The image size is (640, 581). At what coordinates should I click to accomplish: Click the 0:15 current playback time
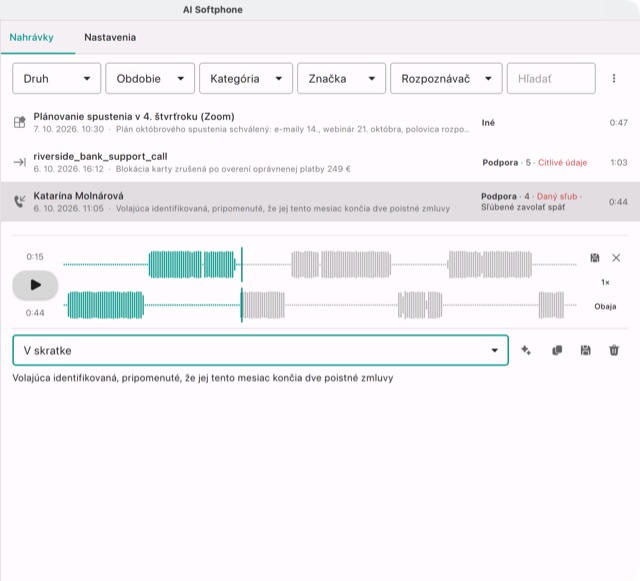coord(35,257)
